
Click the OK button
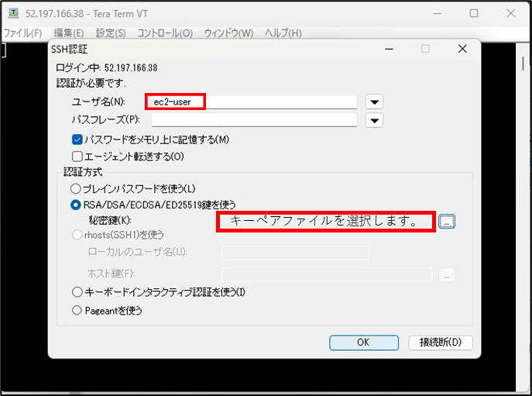pos(364,343)
